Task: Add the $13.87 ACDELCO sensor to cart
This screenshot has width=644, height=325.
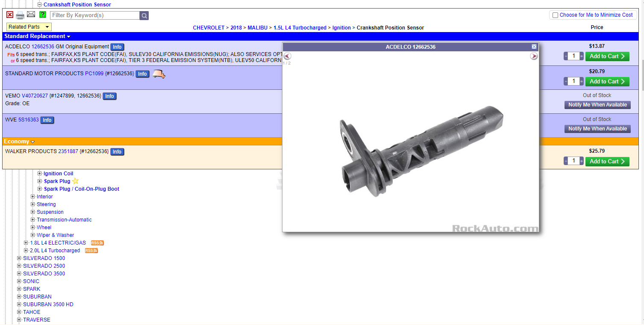Action: (x=607, y=56)
